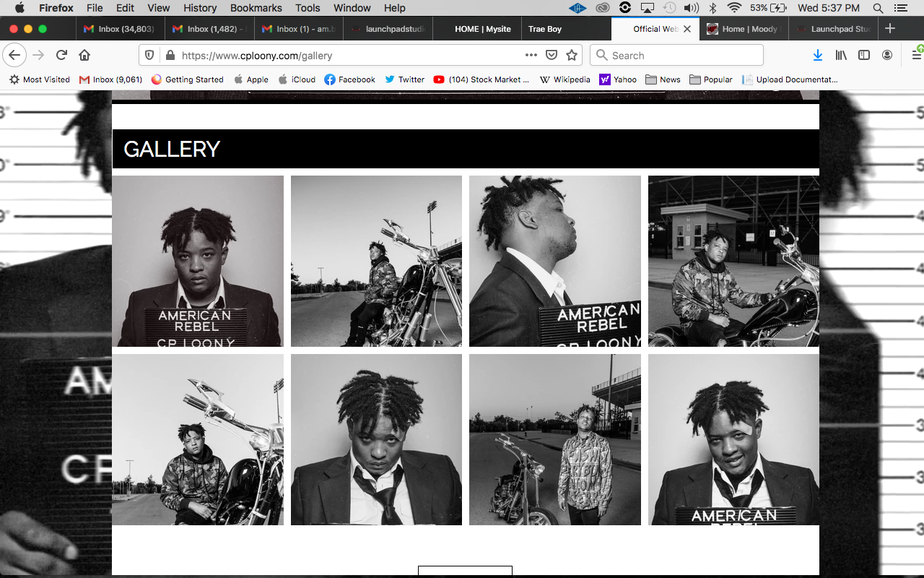Open the (104) Stock Market bookmark
The width and height of the screenshot is (924, 578).
tap(481, 79)
